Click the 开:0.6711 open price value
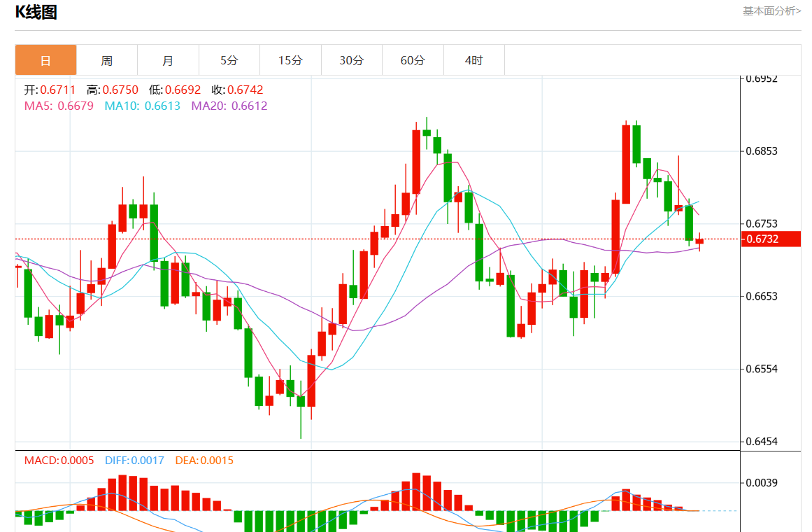Screen dimensions: 812x532 click(x=50, y=90)
